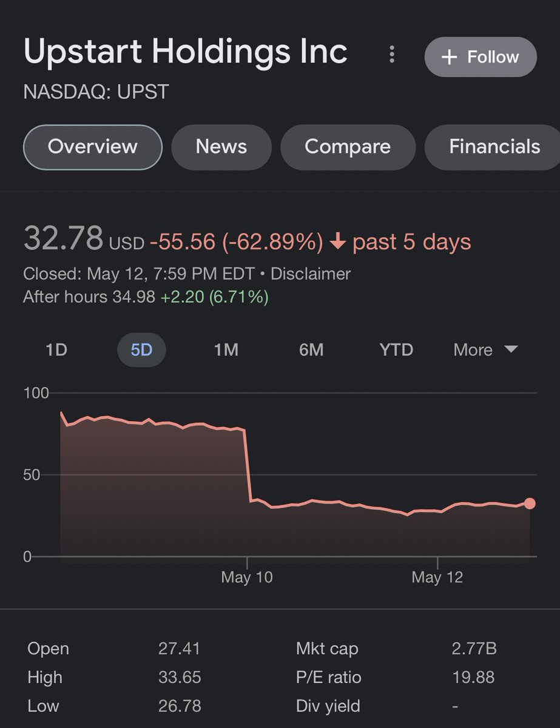560x728 pixels.
Task: Select the Upstart Holdings Inc title
Action: pyautogui.click(x=186, y=52)
